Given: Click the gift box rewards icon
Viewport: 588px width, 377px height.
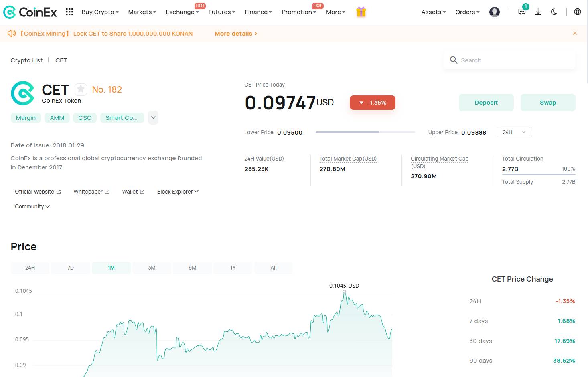Looking at the screenshot, I should (361, 12).
